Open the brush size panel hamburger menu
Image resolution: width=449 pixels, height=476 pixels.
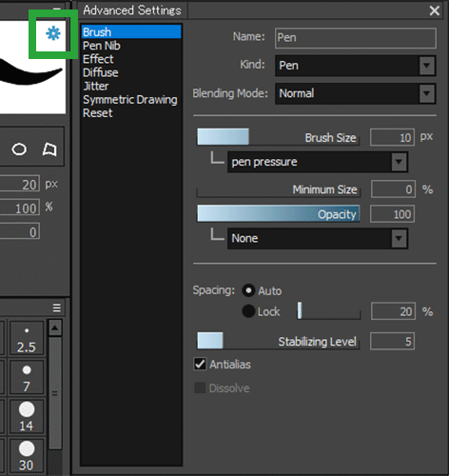[57, 307]
